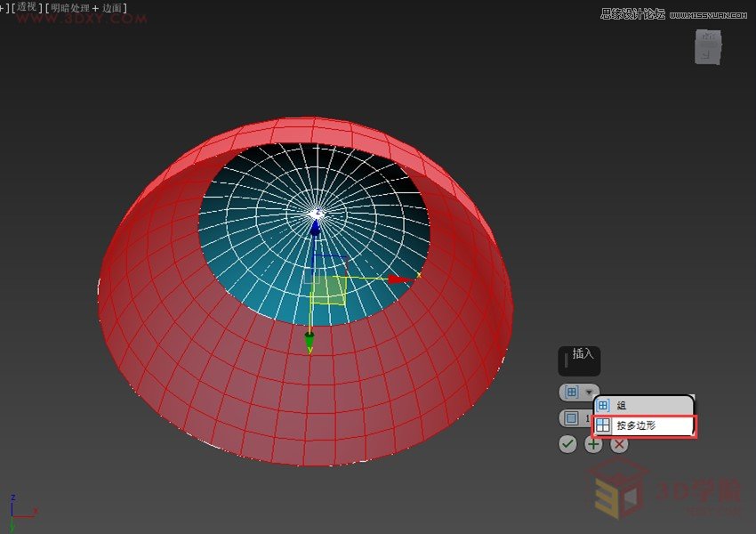The image size is (756, 534).
Task: Click the ViewCube widget in the top-right corner
Action: click(707, 49)
